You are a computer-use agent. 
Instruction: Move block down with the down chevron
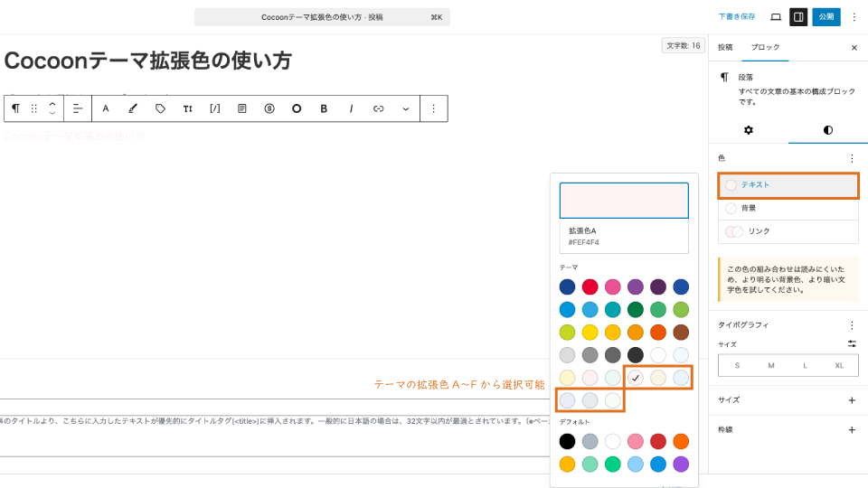(x=52, y=113)
